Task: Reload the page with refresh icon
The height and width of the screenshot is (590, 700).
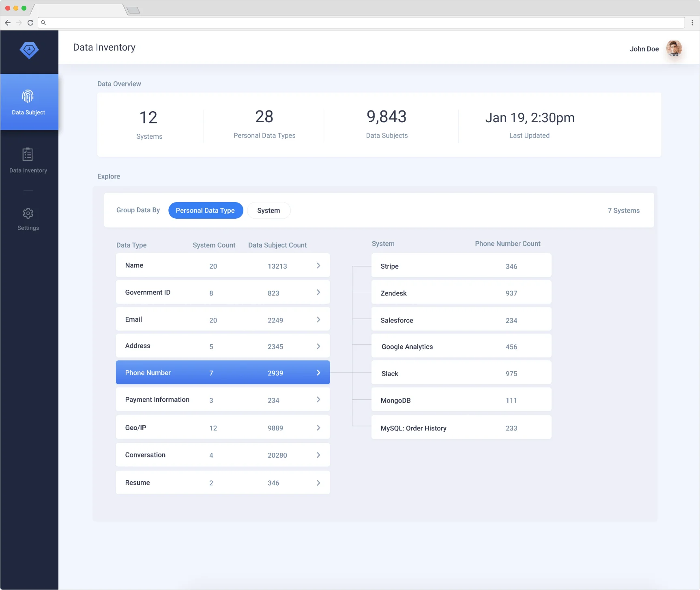Action: 30,23
